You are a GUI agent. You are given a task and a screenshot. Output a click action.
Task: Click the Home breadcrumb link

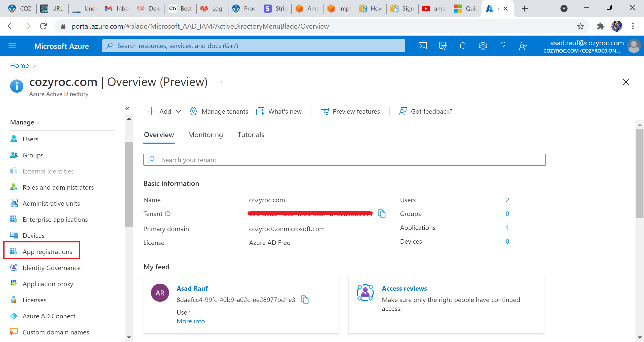[19, 65]
